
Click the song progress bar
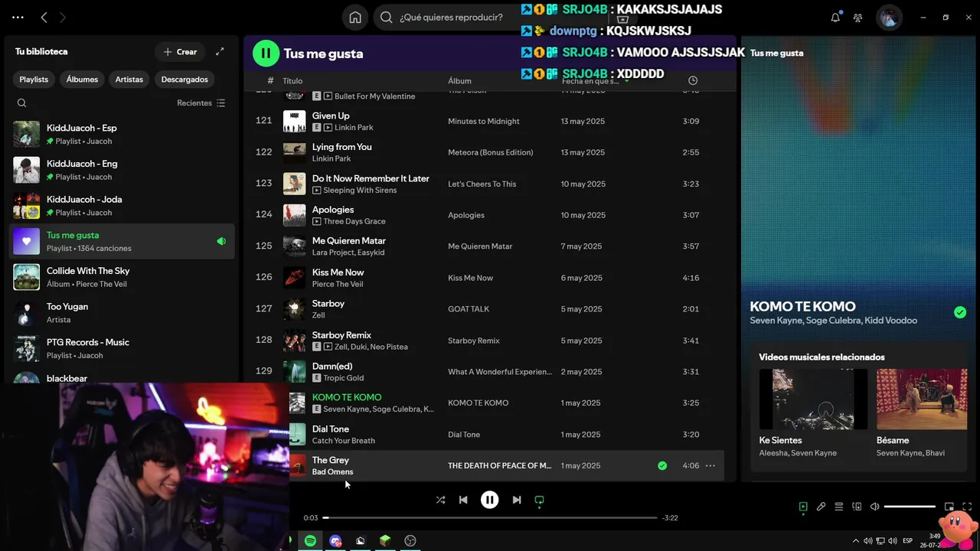tap(490, 518)
